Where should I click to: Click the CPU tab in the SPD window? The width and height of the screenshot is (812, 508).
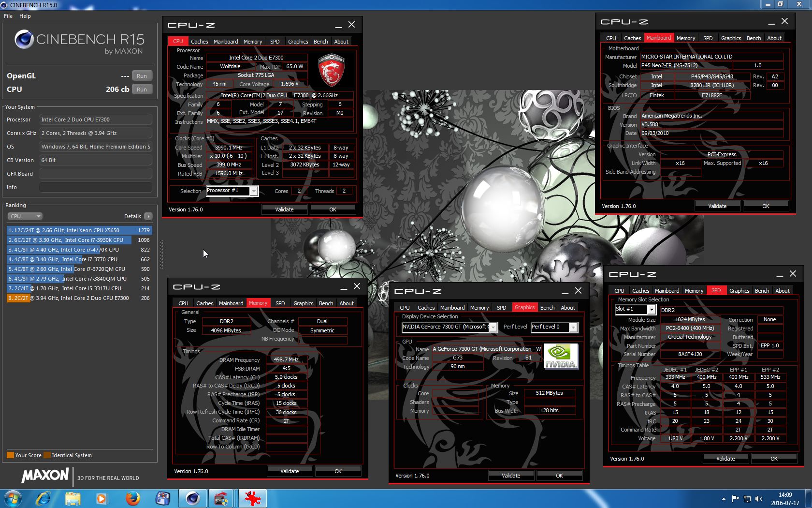(x=619, y=291)
